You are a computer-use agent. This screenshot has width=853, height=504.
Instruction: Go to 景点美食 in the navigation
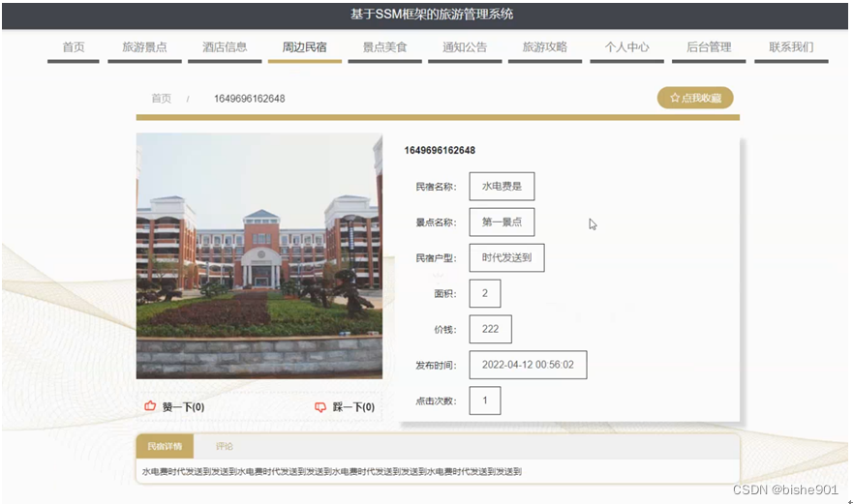click(x=384, y=47)
